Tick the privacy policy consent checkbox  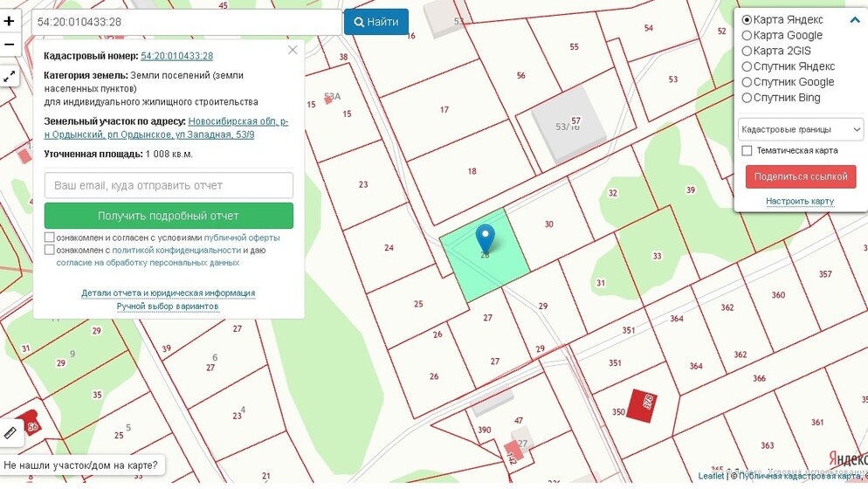coord(49,250)
